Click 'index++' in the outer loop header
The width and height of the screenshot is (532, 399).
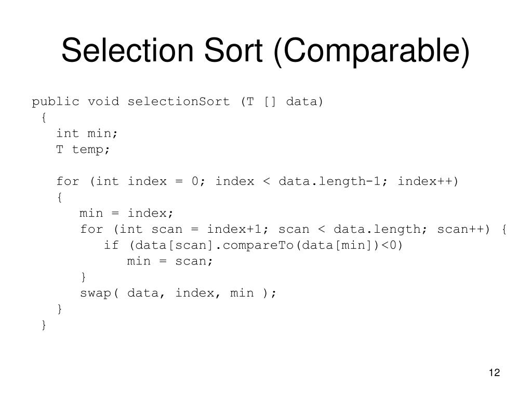[425, 181]
